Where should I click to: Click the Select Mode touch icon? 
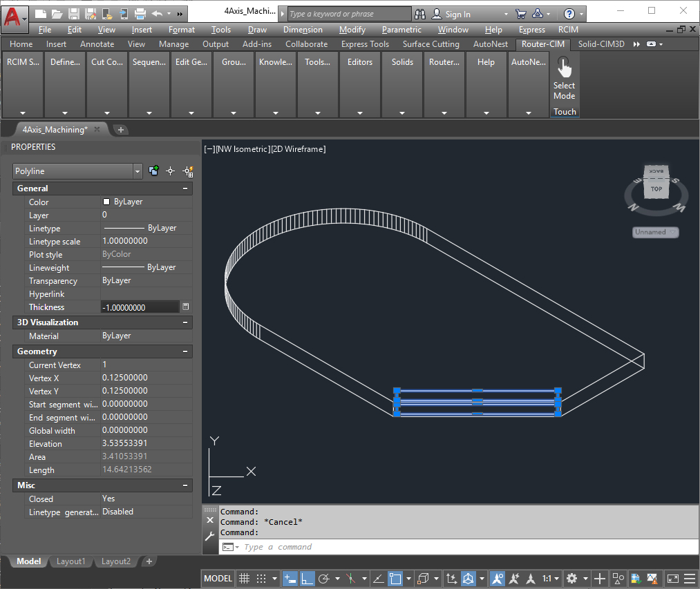[x=564, y=69]
